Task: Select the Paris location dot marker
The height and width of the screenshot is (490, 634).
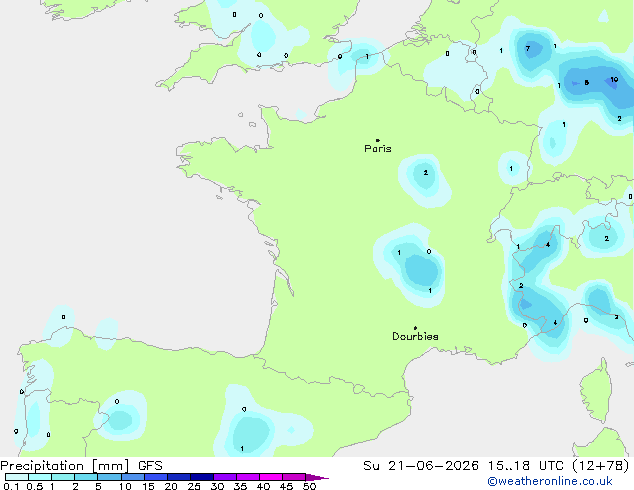Action: pos(378,140)
